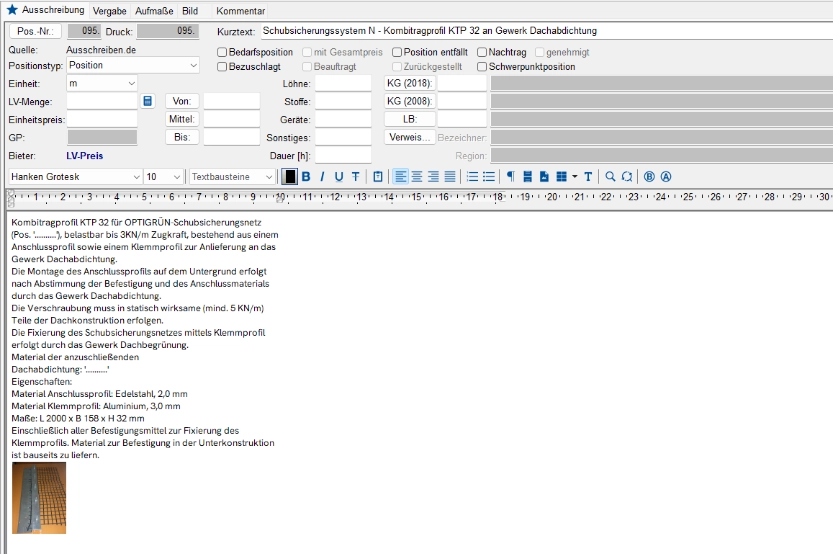Screen dimensions: 833x554
Task: Click the underline formatting icon
Action: [x=338, y=176]
